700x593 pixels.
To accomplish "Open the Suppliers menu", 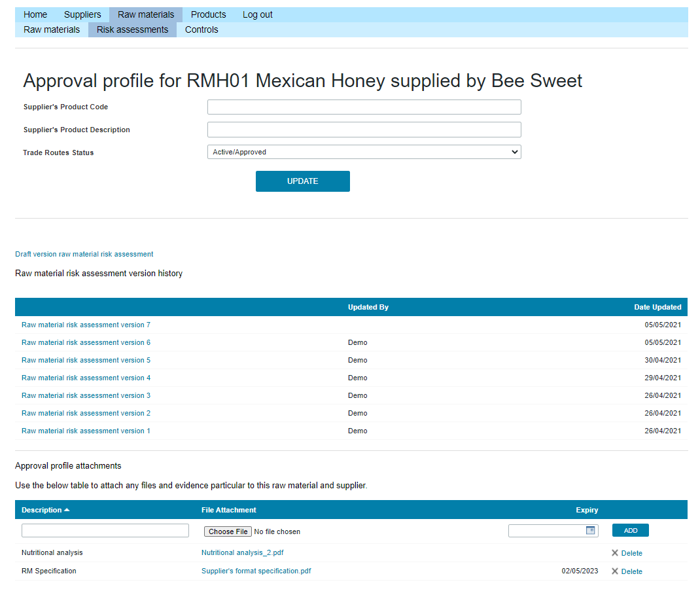I will coord(82,14).
